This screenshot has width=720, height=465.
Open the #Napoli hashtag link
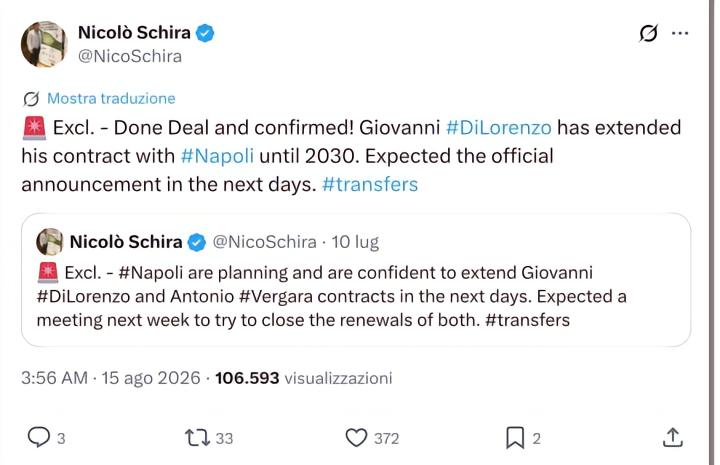217,156
